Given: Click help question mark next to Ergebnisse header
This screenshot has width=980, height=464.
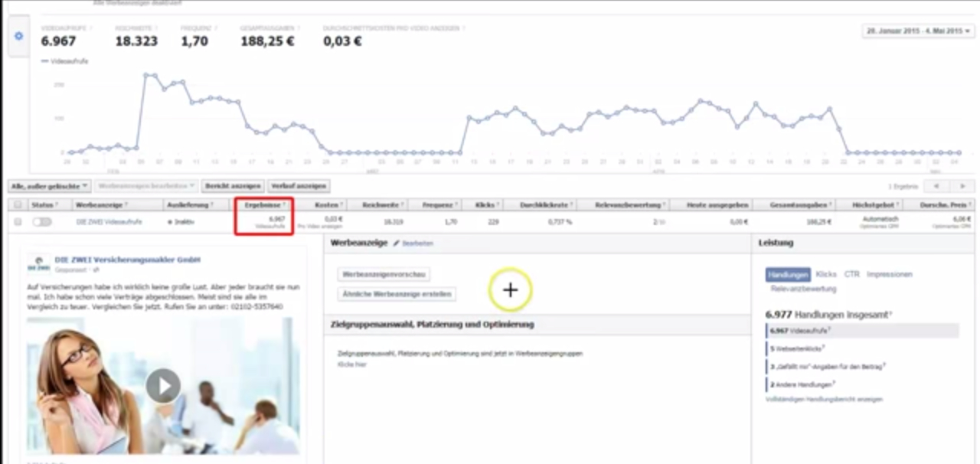Looking at the screenshot, I should coord(284,205).
